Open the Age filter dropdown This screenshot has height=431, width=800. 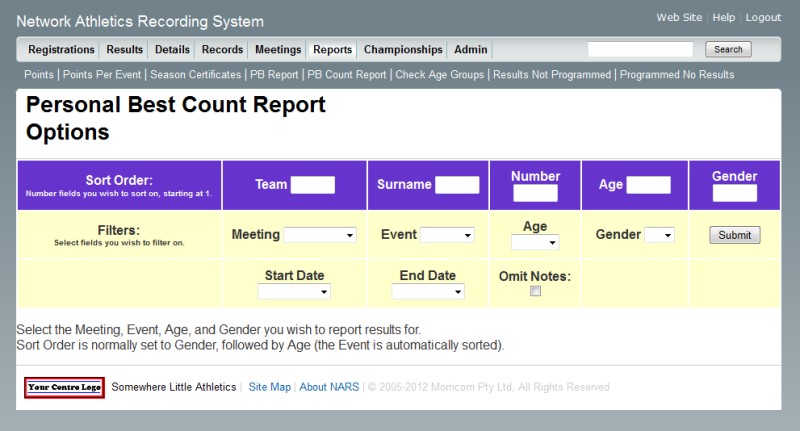[535, 242]
